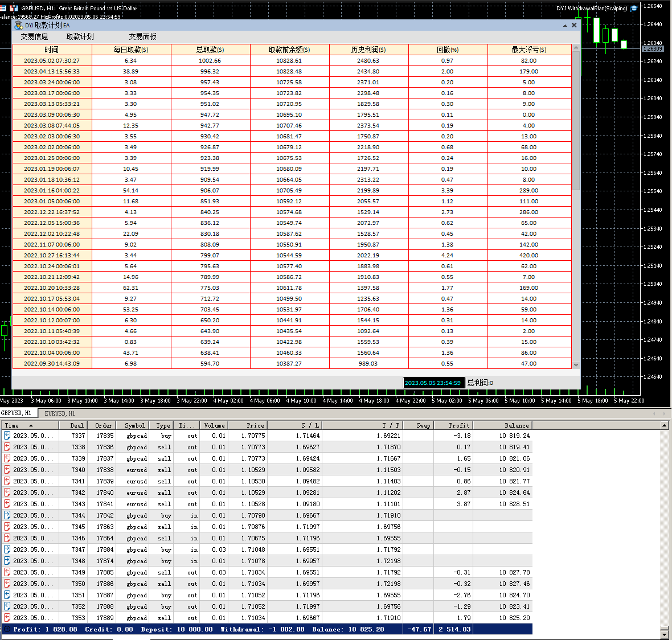
Task: Click the 总利润:0 label in EA panel
Action: point(480,383)
